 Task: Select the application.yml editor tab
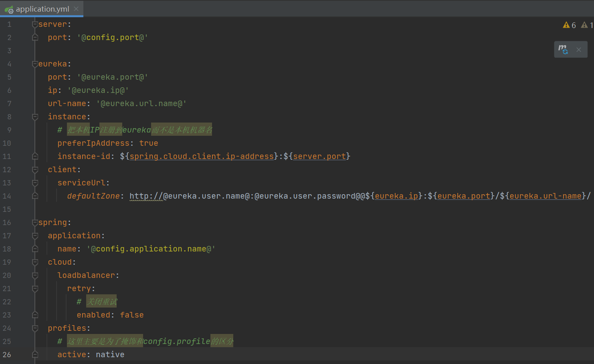click(42, 9)
